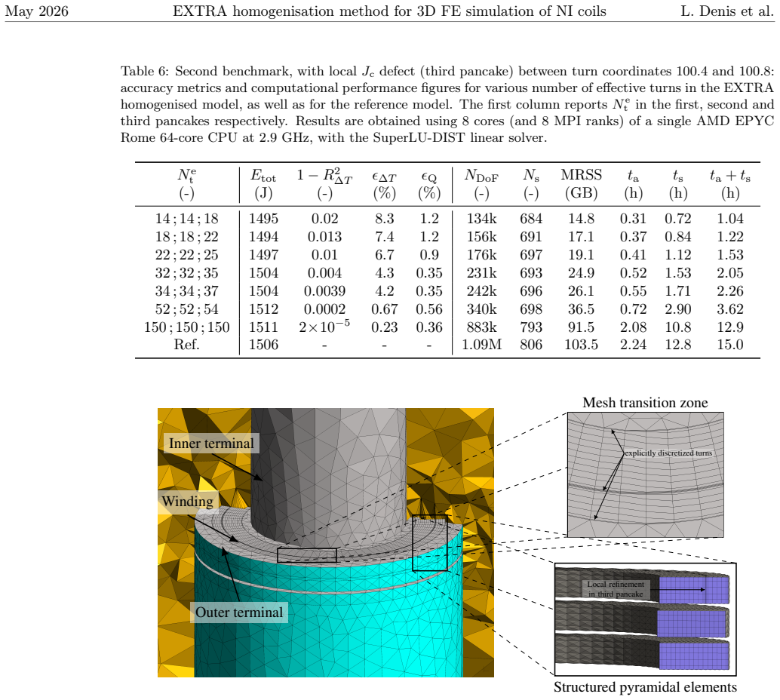Click the value '2×10⁻⁵' in the table

[x=324, y=326]
